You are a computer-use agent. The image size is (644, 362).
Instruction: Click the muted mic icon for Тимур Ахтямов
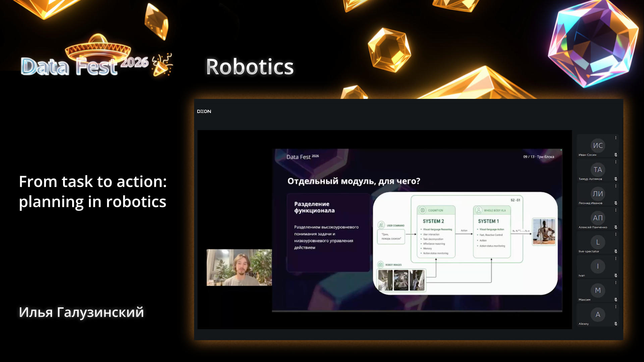pos(616,179)
